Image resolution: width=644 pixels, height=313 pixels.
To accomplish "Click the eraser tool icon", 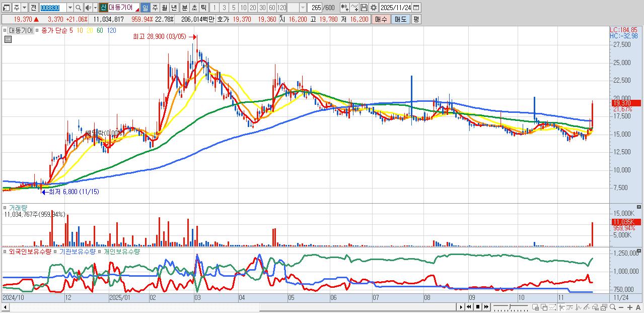I will 595,307.
